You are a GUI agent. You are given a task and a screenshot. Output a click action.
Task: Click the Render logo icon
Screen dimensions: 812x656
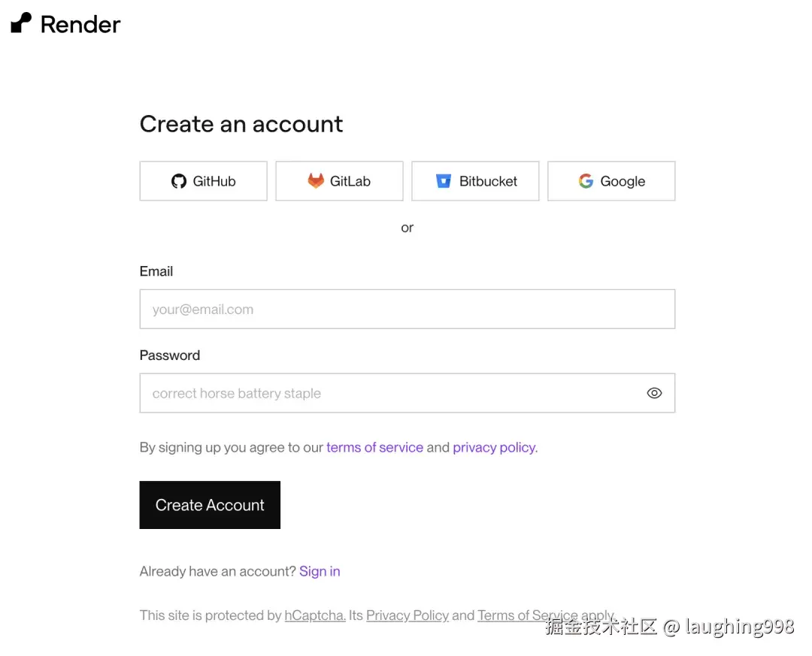tap(21, 23)
